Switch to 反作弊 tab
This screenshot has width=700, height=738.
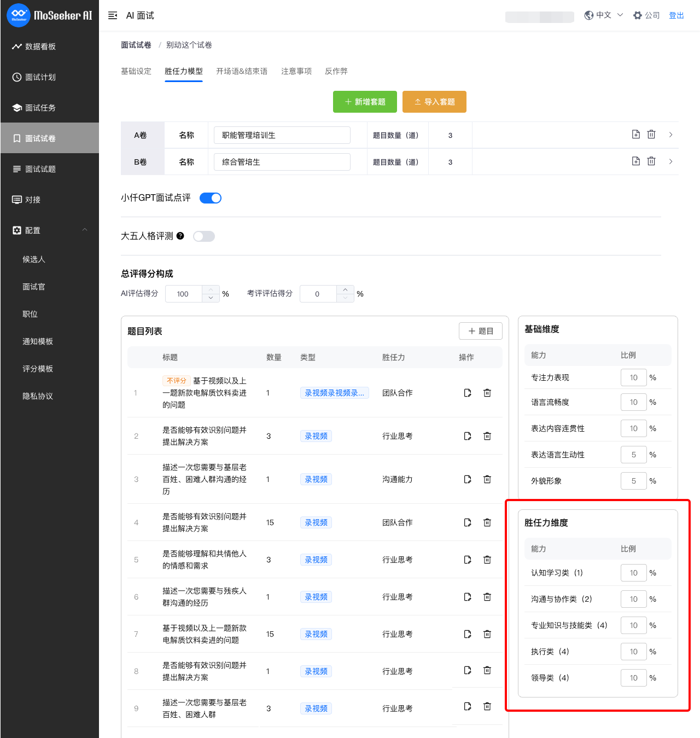[336, 71]
